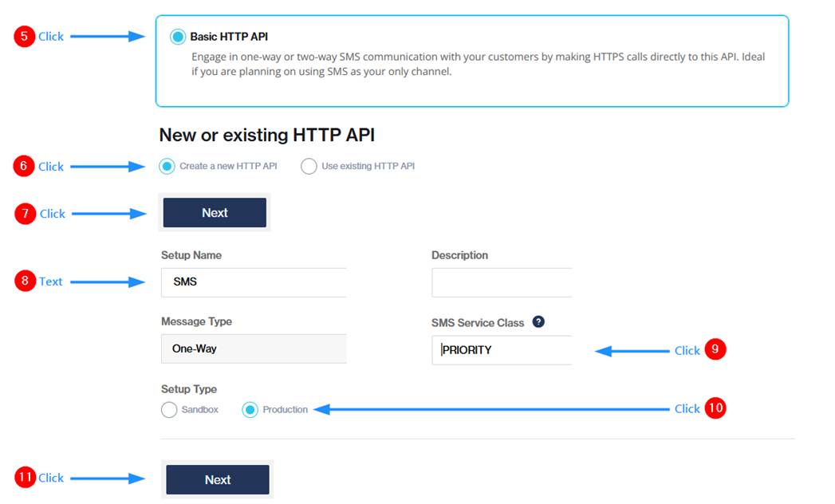The height and width of the screenshot is (504, 835).
Task: Open the Message Type One-Way dropdown
Action: point(254,348)
